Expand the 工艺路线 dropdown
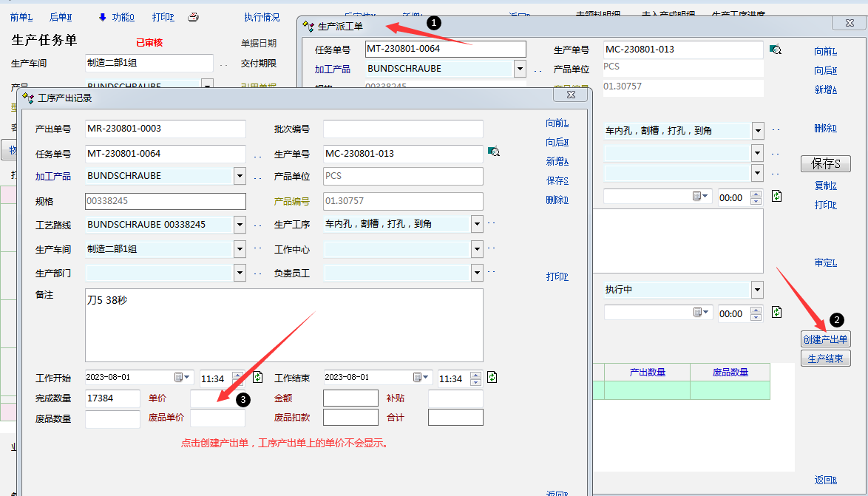This screenshot has height=496, width=868. pyautogui.click(x=239, y=224)
